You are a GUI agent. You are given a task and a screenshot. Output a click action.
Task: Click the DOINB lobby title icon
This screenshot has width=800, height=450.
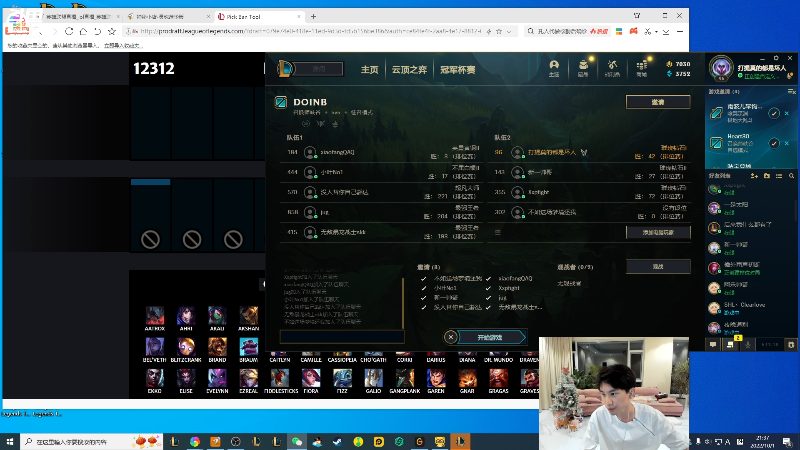(281, 102)
